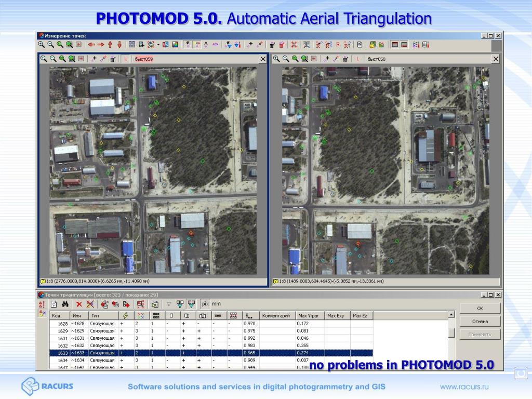This screenshot has height=399, width=532.
Task: Click the report document icon in main toolbar
Action: 360,45
